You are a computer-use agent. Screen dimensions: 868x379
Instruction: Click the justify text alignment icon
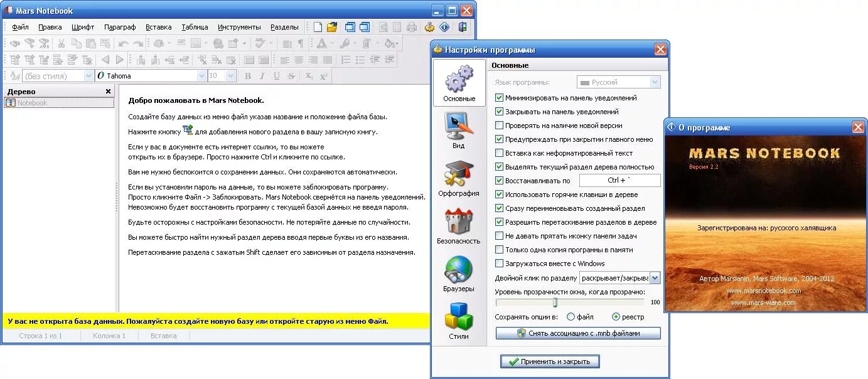tap(328, 60)
